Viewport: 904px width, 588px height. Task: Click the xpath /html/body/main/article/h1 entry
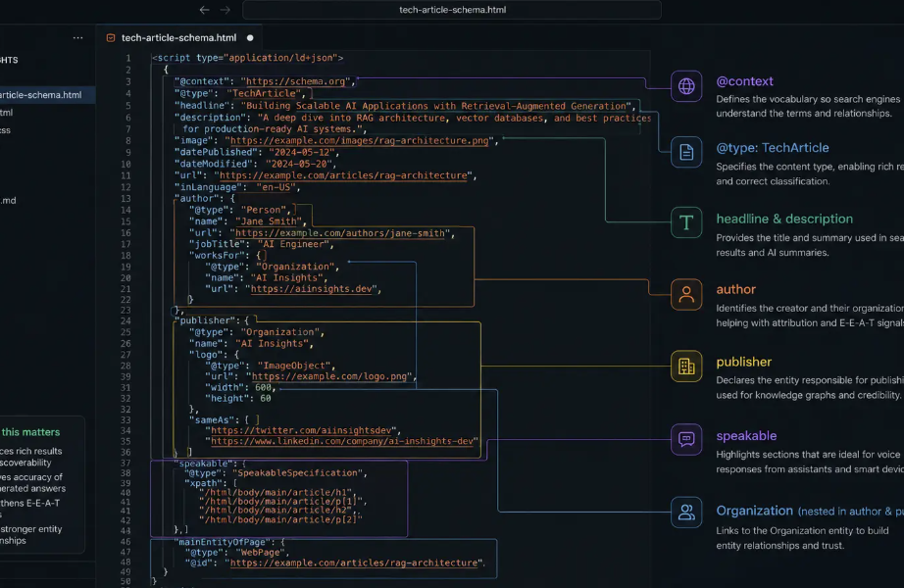[x=276, y=492]
